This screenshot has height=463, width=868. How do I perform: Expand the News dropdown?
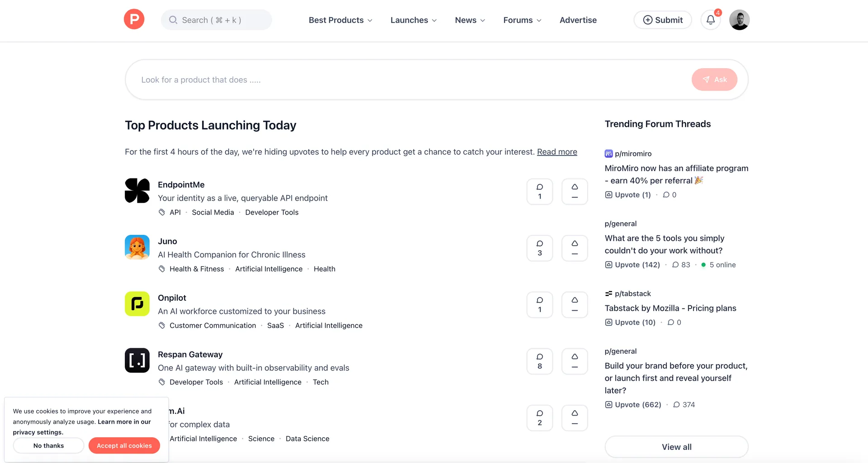[x=470, y=20]
